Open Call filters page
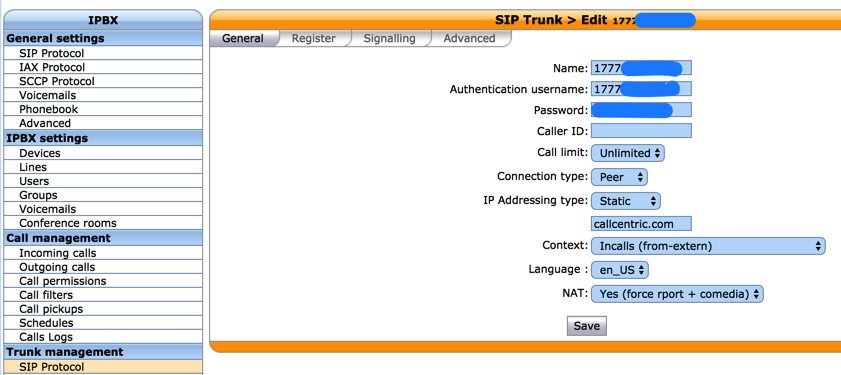The height and width of the screenshot is (375, 841). pyautogui.click(x=103, y=295)
